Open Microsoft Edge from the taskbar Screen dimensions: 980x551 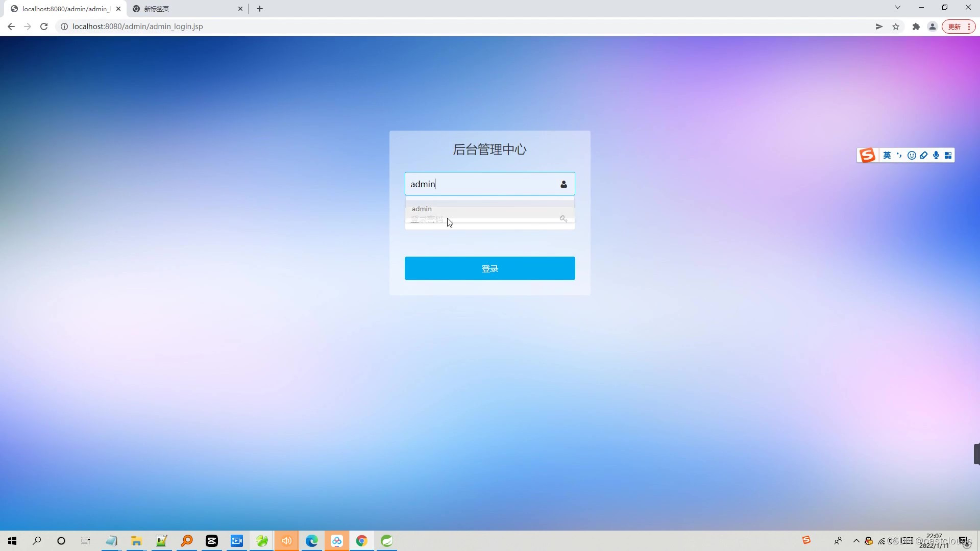(312, 541)
